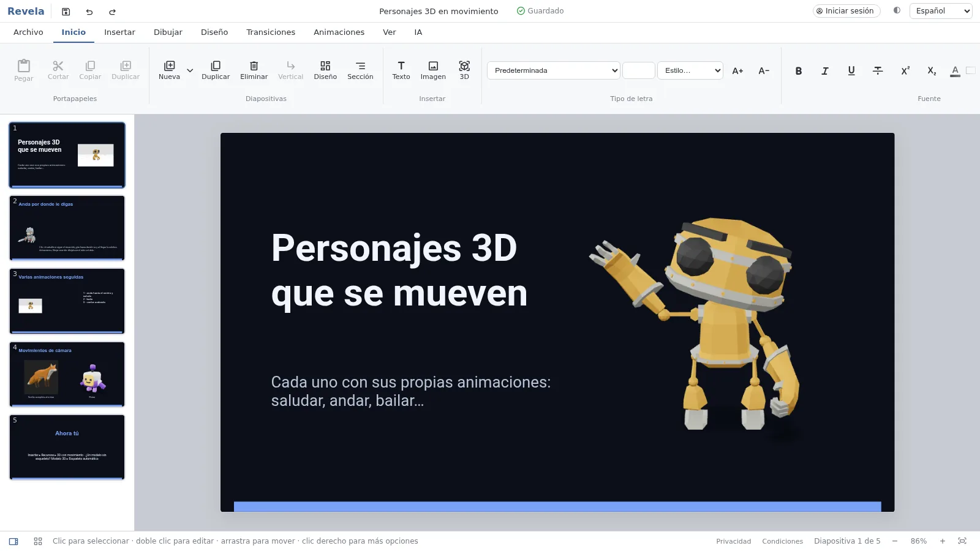Click the save icon in title bar
Image resolution: width=980 pixels, height=551 pixels.
pos(66,12)
